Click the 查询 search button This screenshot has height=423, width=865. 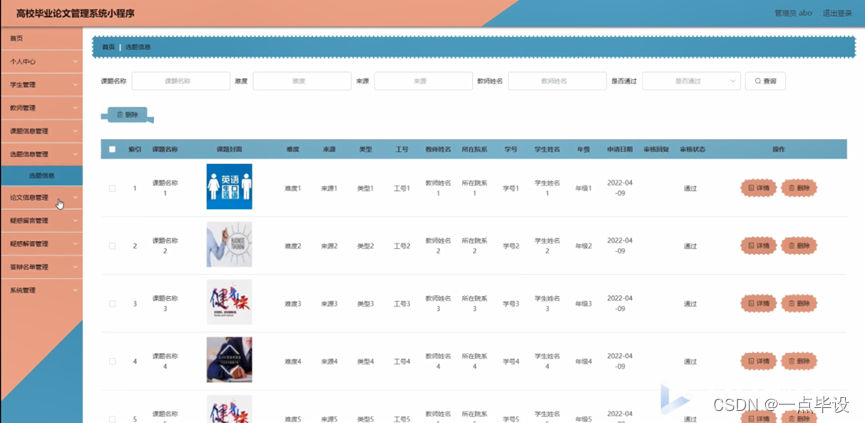pos(765,81)
